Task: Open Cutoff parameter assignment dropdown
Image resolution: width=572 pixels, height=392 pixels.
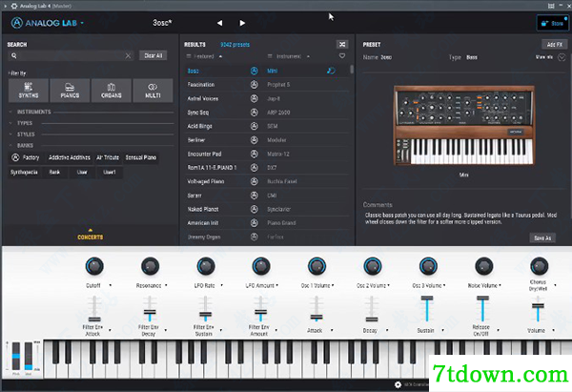Action: coord(111,285)
